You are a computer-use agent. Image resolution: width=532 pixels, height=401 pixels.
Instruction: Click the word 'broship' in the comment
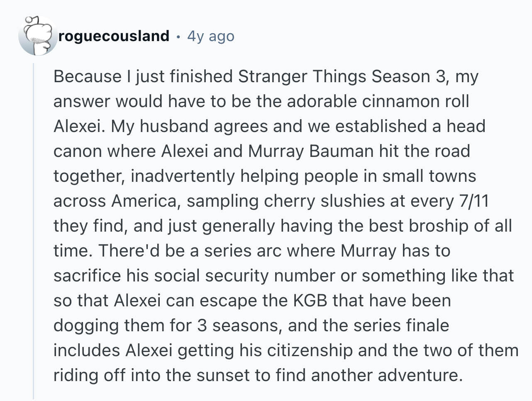(x=439, y=226)
